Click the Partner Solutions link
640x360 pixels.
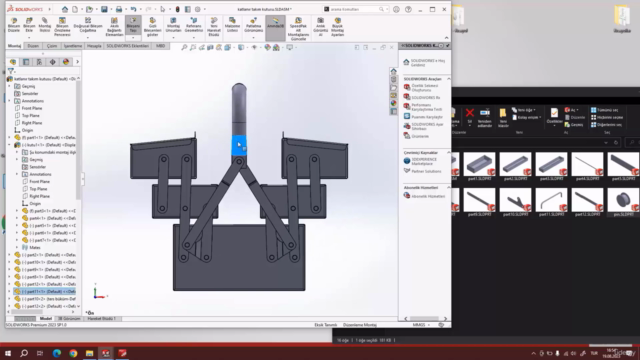[x=426, y=171]
